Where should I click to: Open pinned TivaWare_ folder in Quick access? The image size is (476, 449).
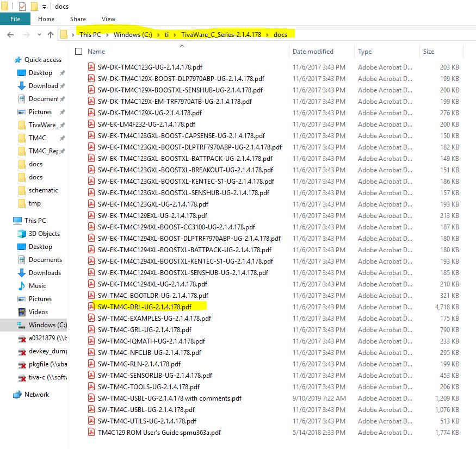tap(42, 125)
